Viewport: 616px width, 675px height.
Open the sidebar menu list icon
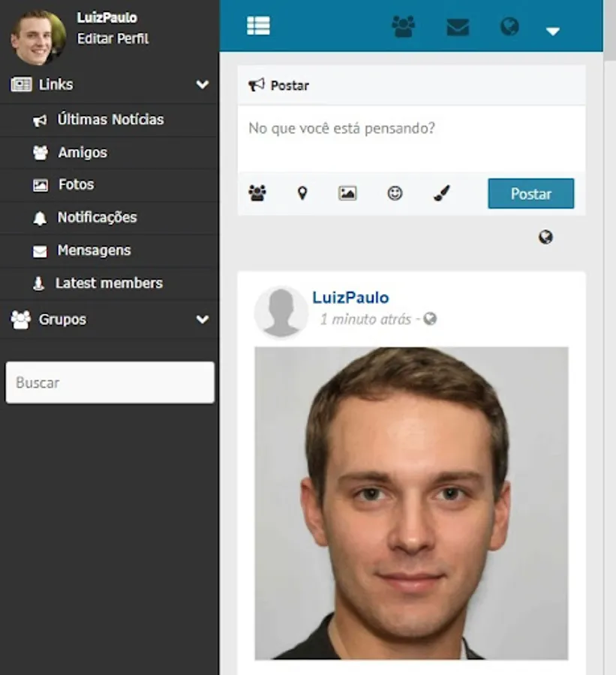tap(258, 25)
